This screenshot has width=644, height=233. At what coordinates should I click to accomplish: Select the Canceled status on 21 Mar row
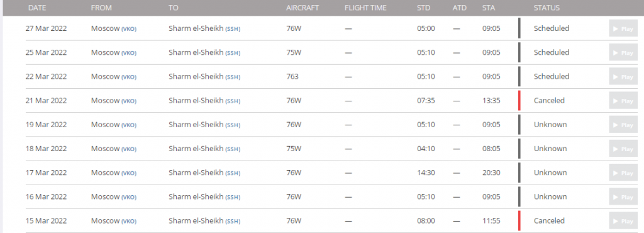(x=549, y=100)
